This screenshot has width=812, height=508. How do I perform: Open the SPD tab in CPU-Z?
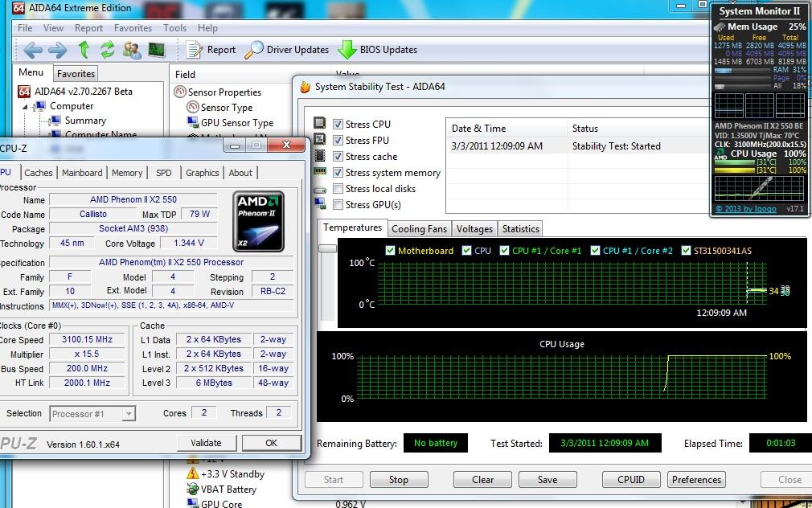point(164,173)
